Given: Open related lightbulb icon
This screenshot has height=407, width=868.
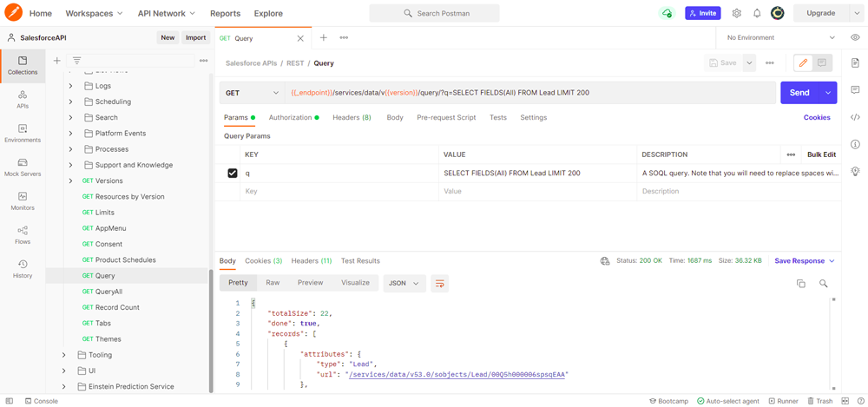Looking at the screenshot, I should tap(855, 171).
